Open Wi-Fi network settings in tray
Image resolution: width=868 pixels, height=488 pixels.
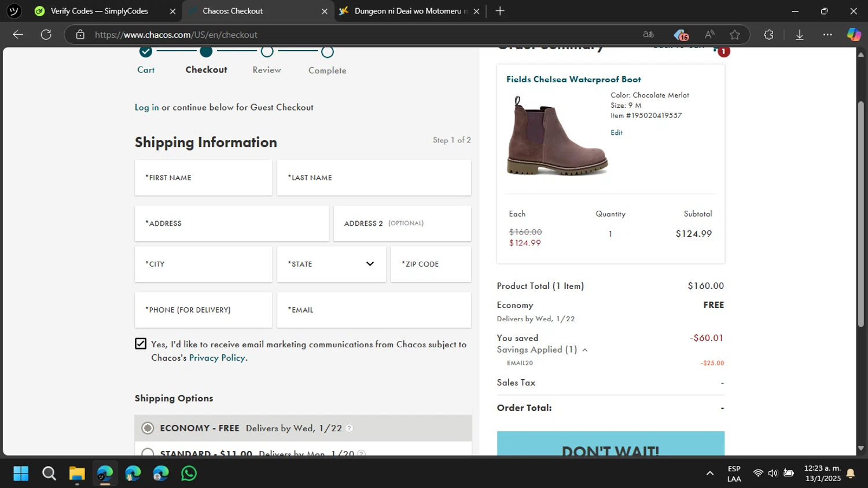pyautogui.click(x=758, y=474)
